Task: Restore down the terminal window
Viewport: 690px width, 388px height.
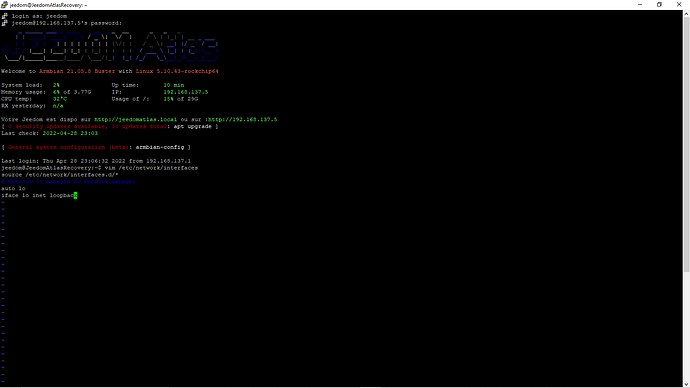Action: pos(659,5)
